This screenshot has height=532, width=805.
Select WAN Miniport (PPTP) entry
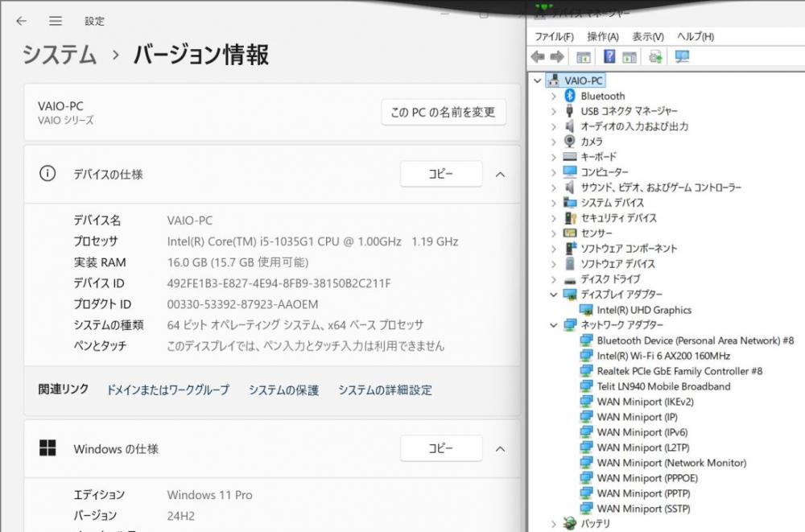point(643,493)
